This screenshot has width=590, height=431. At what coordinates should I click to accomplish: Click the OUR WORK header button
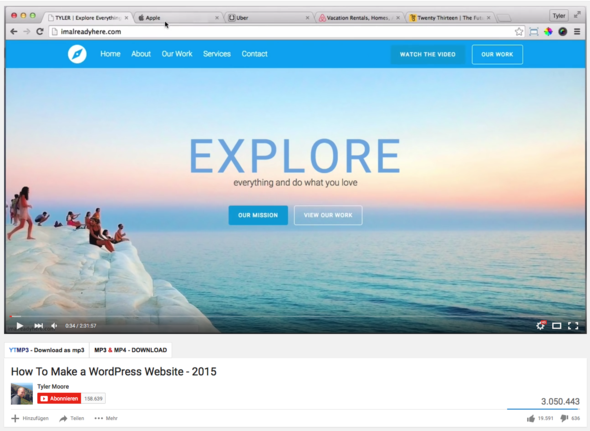pos(497,55)
